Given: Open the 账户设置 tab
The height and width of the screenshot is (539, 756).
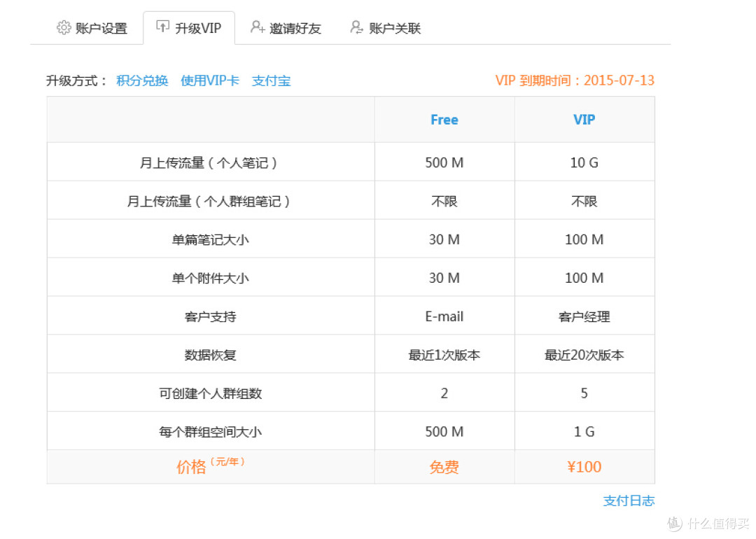Looking at the screenshot, I should coord(92,28).
